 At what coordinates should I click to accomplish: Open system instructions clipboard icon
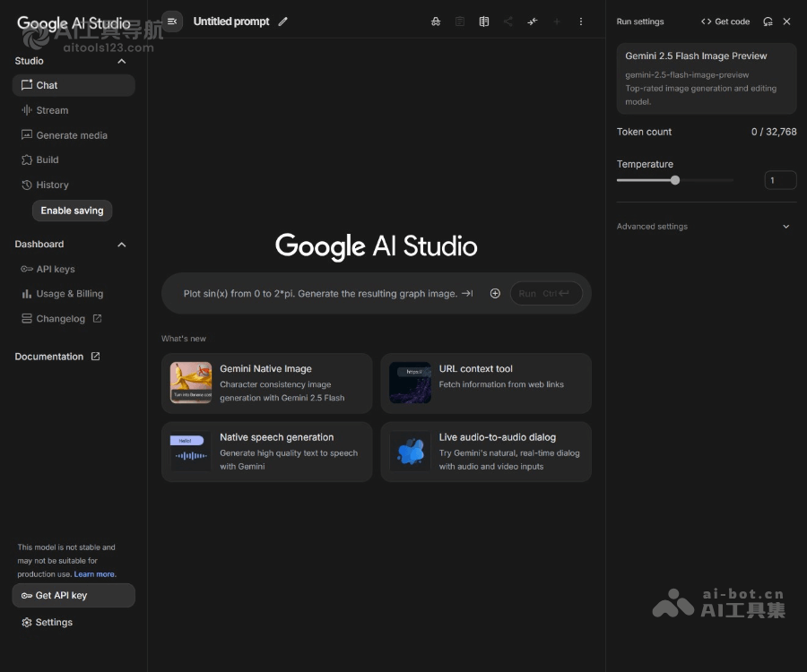click(x=460, y=22)
